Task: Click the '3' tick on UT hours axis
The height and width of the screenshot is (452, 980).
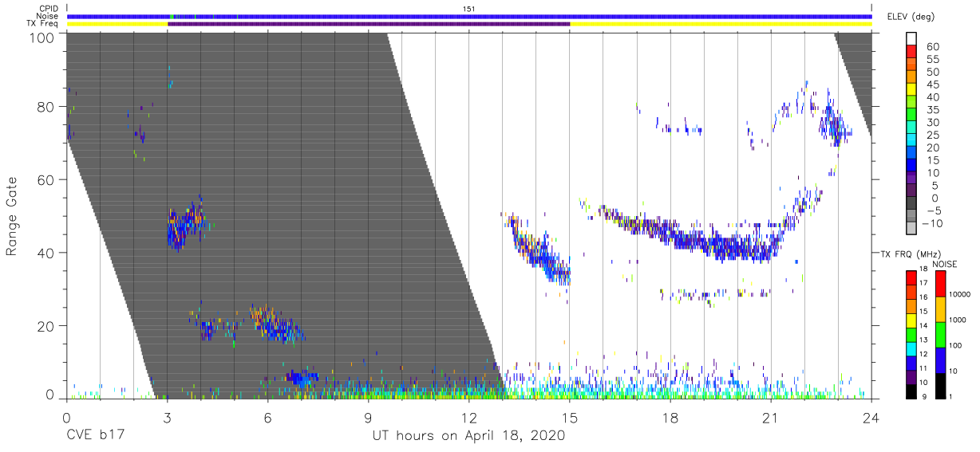Action: (x=168, y=417)
